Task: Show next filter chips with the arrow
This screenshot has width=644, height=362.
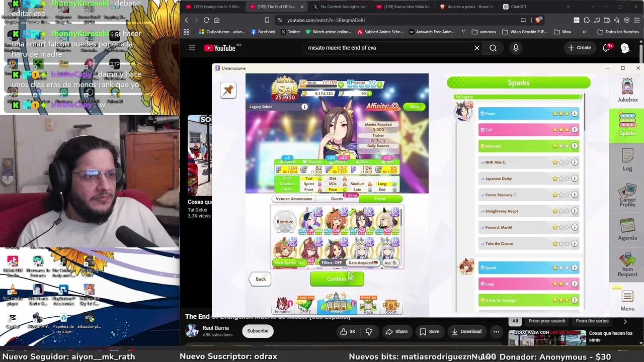Action: point(625,321)
